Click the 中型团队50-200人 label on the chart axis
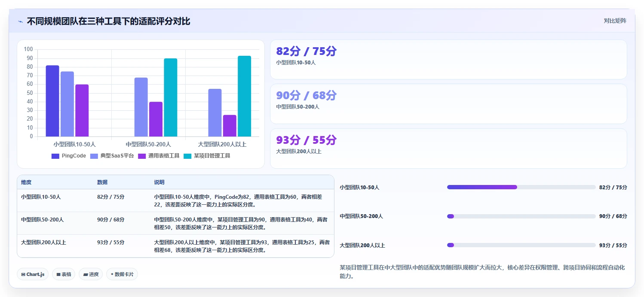The image size is (644, 297). [148, 145]
